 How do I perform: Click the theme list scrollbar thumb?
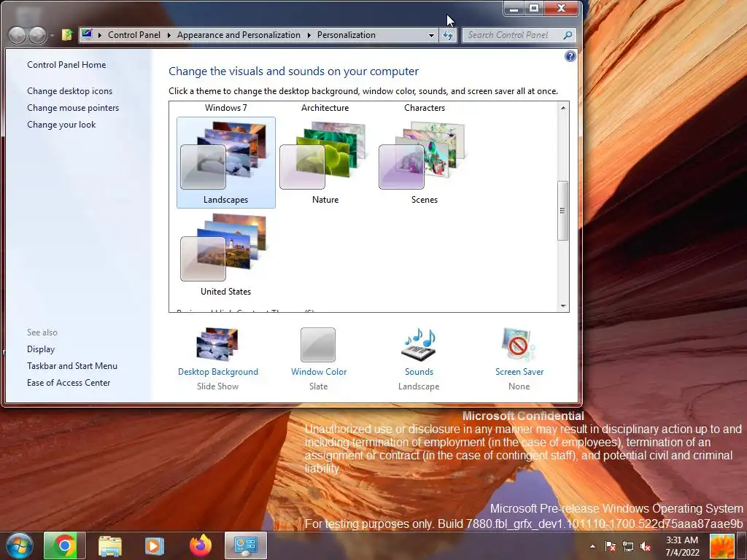pyautogui.click(x=563, y=211)
